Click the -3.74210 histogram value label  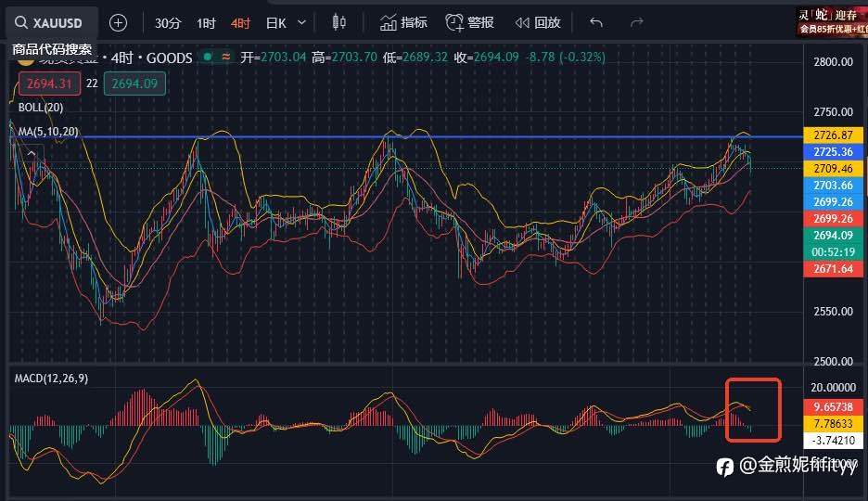click(x=833, y=440)
